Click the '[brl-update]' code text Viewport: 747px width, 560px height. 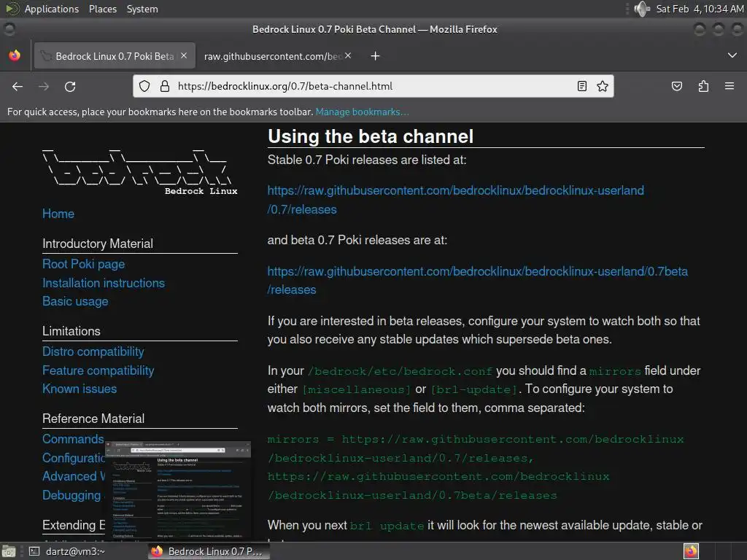474,390
